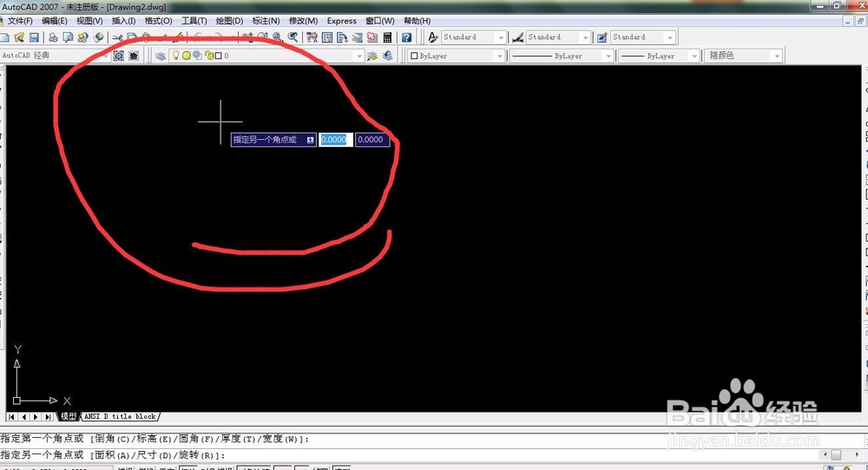Open the 文件(F) menu
This screenshot has height=470, width=868.
click(x=20, y=21)
